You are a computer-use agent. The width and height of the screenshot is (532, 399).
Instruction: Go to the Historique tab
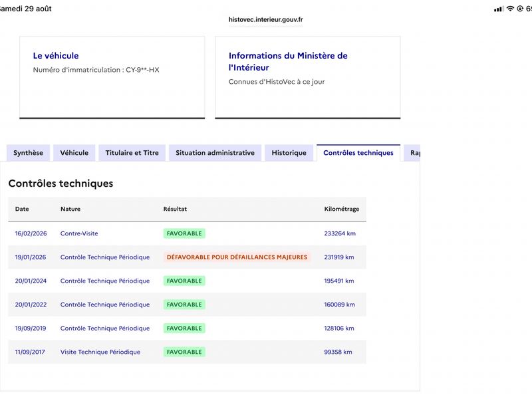(289, 153)
